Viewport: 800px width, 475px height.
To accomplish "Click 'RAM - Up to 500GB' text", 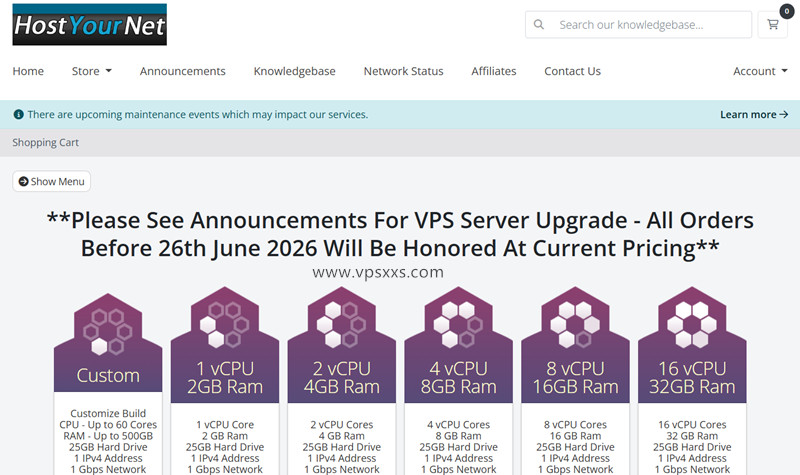I will 108,436.
